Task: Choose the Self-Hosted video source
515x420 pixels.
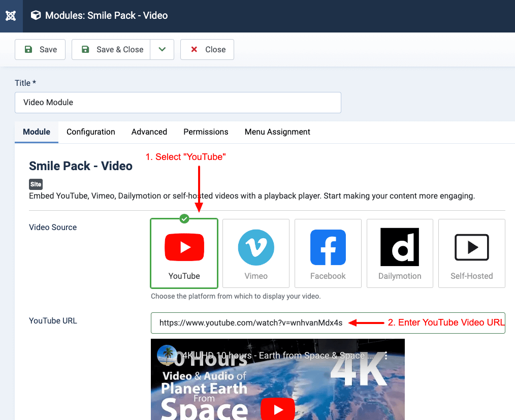Action: pos(472,253)
